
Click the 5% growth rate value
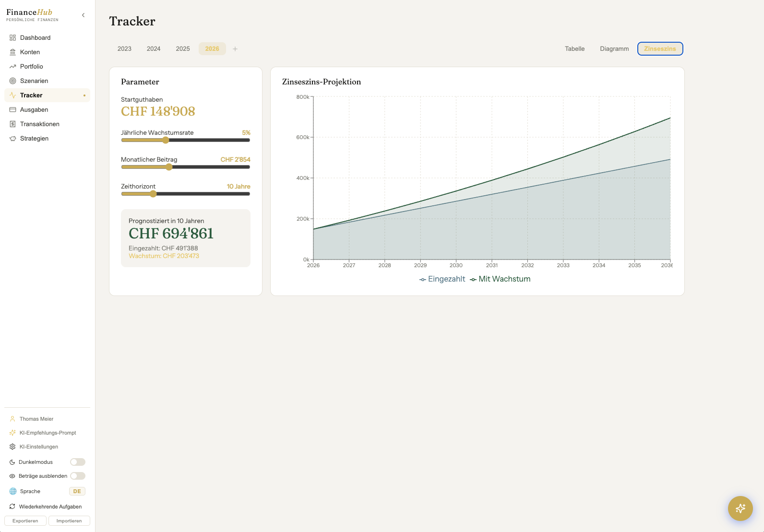point(246,133)
